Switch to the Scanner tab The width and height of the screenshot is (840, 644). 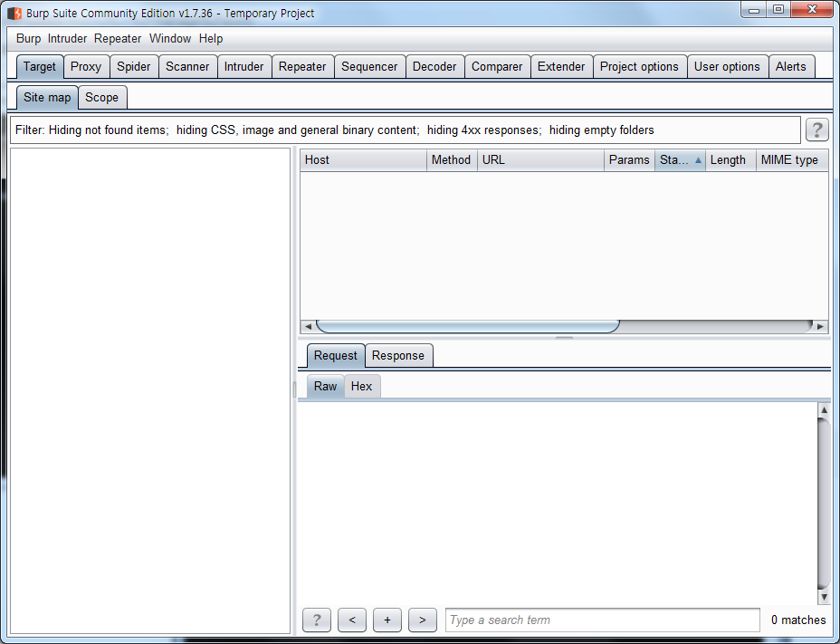click(187, 66)
